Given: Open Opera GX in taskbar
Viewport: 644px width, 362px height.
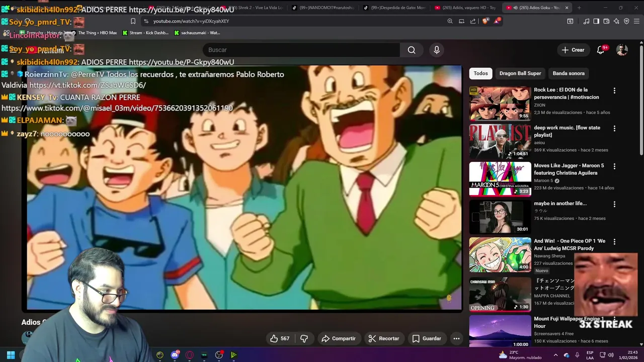Looking at the screenshot, I should point(190,355).
